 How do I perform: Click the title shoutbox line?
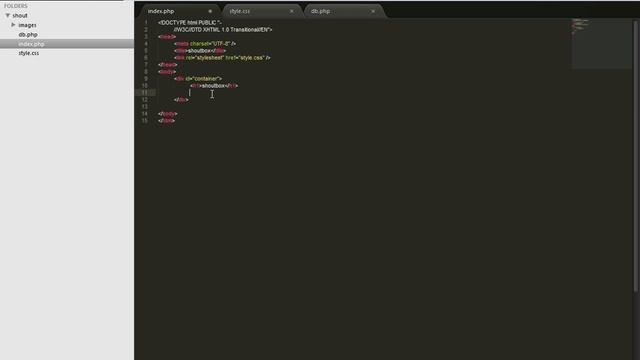(x=200, y=51)
